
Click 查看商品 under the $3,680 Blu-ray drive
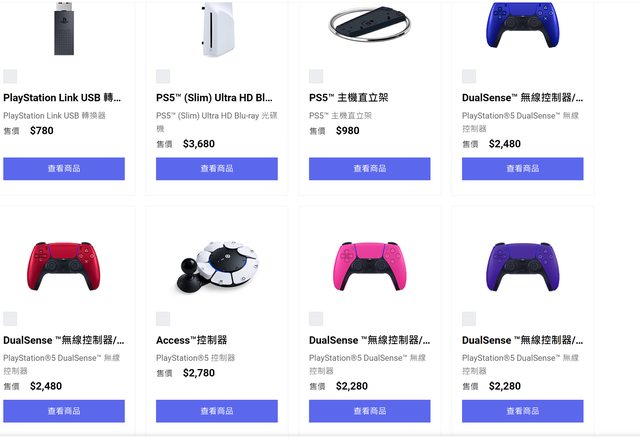(217, 169)
